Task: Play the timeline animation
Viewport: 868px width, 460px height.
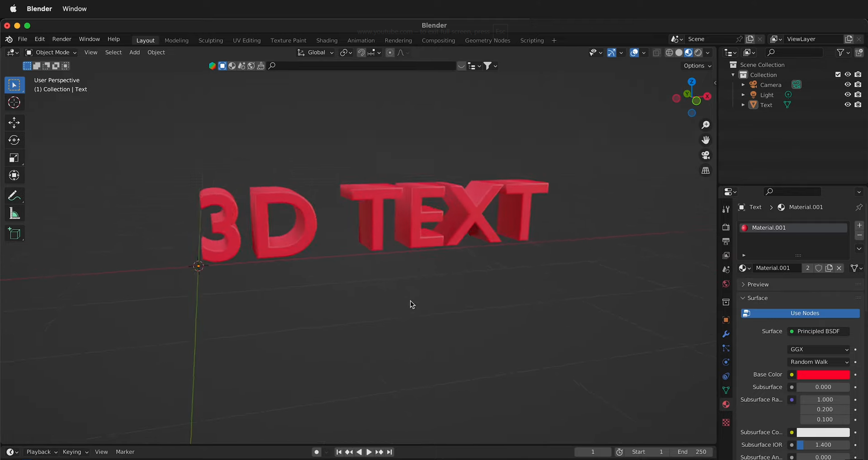Action: (x=369, y=452)
